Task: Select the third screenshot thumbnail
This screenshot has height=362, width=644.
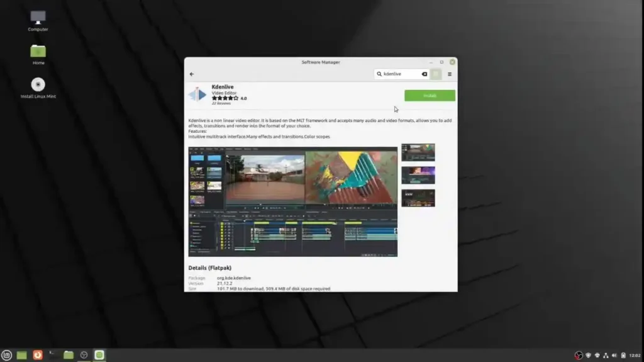Action: (418, 198)
